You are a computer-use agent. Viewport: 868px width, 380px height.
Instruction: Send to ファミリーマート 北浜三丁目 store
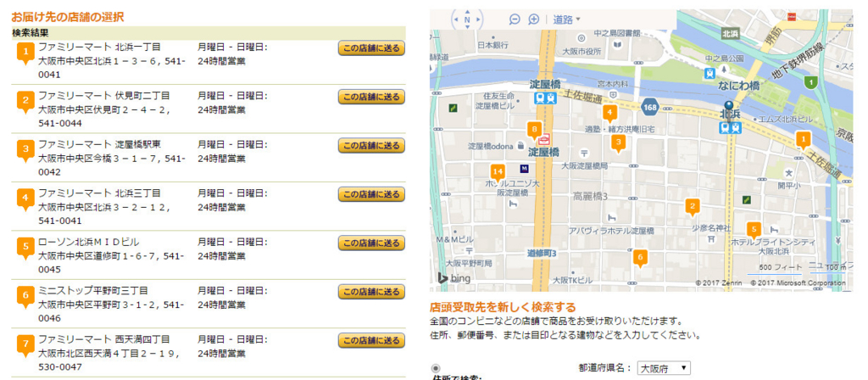tap(371, 195)
